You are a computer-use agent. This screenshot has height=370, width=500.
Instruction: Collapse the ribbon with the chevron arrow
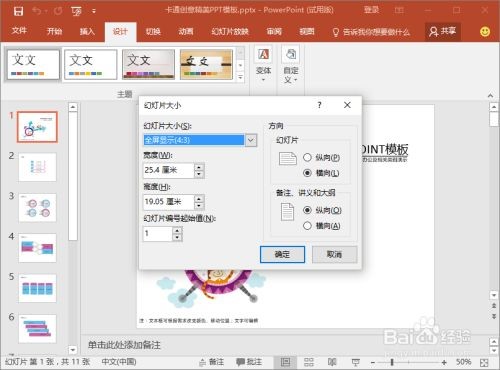coord(490,96)
